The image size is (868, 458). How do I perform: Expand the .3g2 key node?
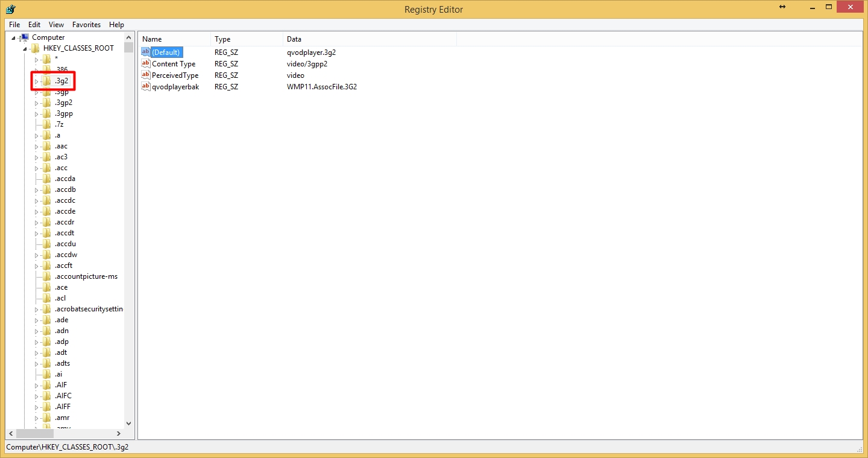tap(36, 81)
